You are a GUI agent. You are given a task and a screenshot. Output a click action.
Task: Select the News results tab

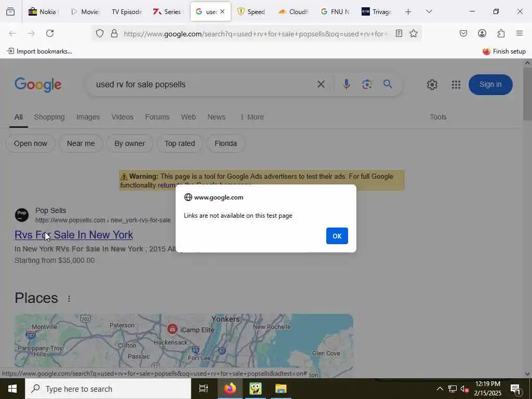pyautogui.click(x=217, y=117)
